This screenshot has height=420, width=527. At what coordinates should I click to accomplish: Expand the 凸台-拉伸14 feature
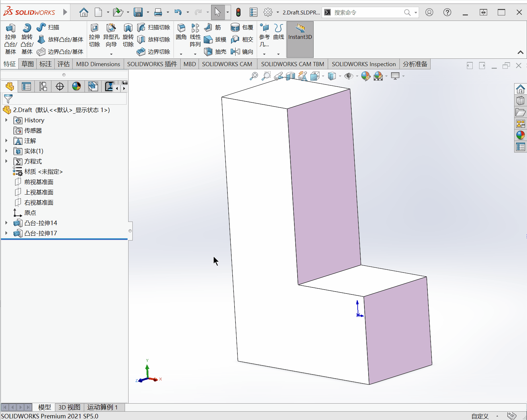6,223
